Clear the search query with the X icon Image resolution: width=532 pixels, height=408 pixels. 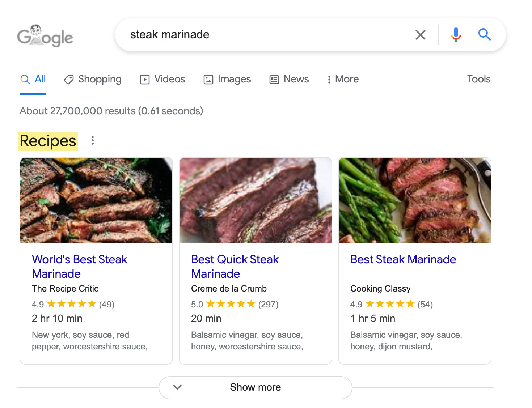420,35
